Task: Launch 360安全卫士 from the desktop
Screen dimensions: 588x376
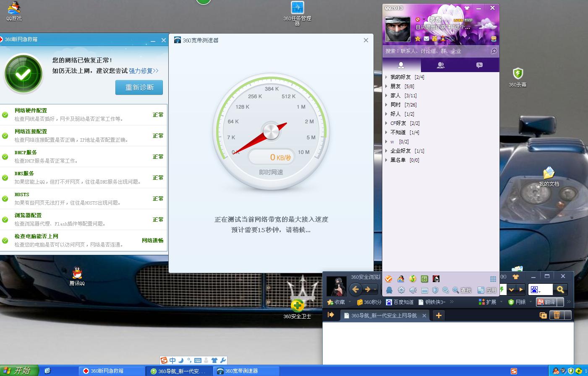Action: pos(297,309)
